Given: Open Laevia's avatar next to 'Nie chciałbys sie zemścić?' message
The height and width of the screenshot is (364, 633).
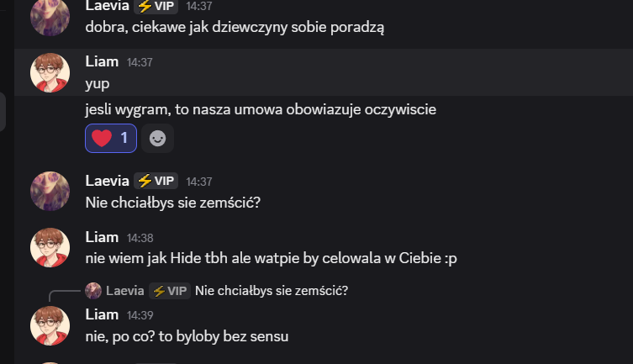Looking at the screenshot, I should [50, 191].
